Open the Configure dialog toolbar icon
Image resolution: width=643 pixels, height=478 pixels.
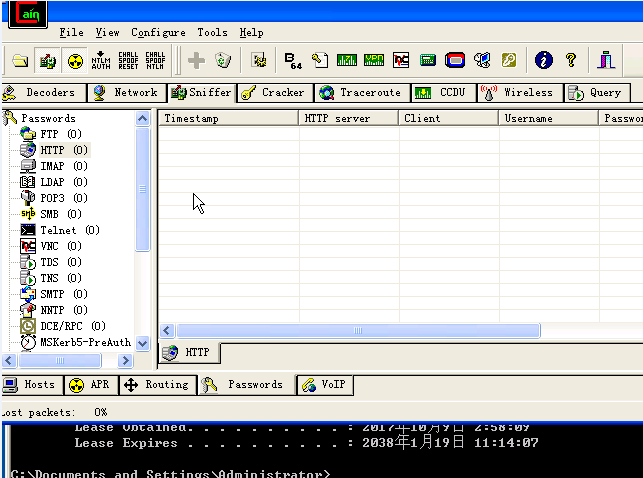click(x=259, y=61)
